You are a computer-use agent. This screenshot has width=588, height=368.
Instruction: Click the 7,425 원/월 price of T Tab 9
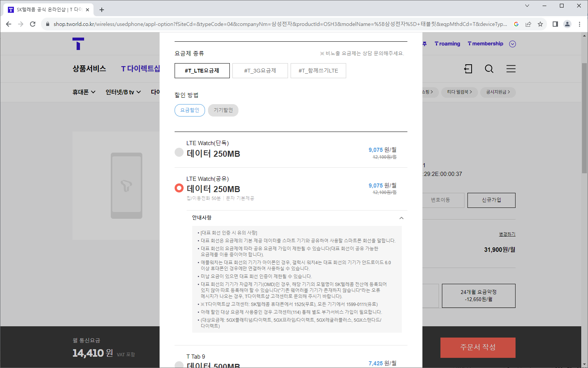(383, 363)
